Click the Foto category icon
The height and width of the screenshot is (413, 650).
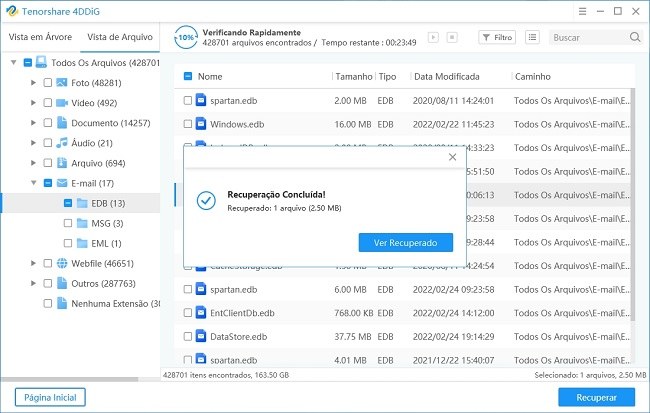(x=62, y=83)
